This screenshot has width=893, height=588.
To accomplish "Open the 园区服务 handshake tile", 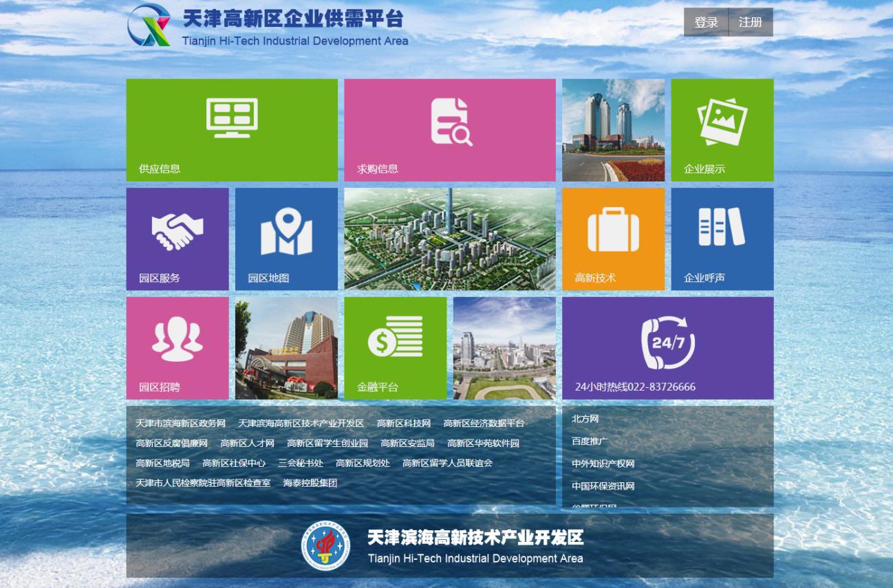I will point(177,239).
